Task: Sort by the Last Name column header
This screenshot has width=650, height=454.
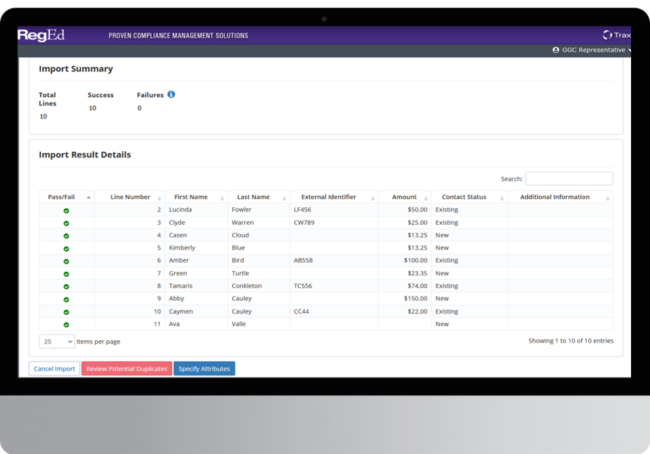Action: point(254,197)
